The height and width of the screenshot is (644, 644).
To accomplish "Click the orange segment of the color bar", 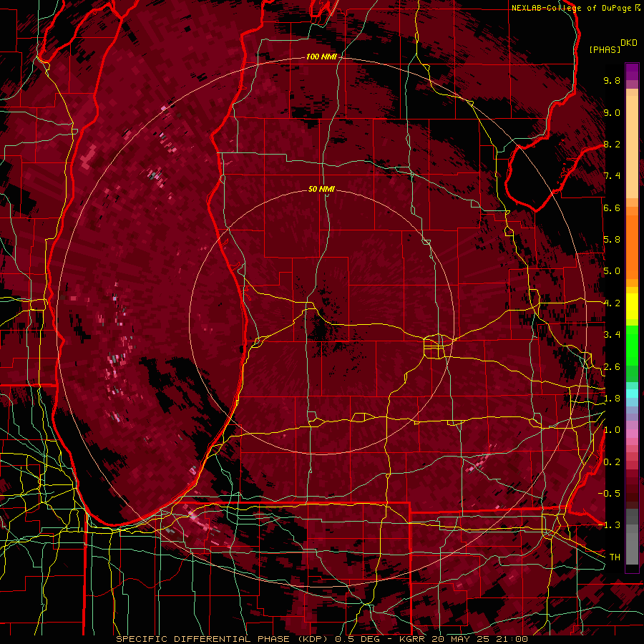I will pyautogui.click(x=632, y=243).
